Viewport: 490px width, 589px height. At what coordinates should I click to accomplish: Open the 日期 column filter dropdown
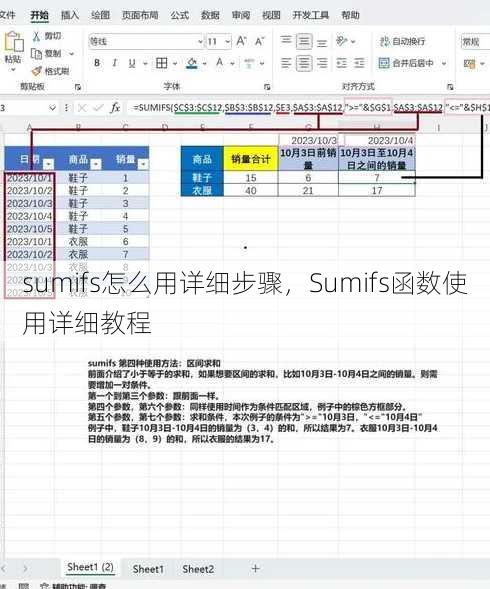tap(48, 164)
